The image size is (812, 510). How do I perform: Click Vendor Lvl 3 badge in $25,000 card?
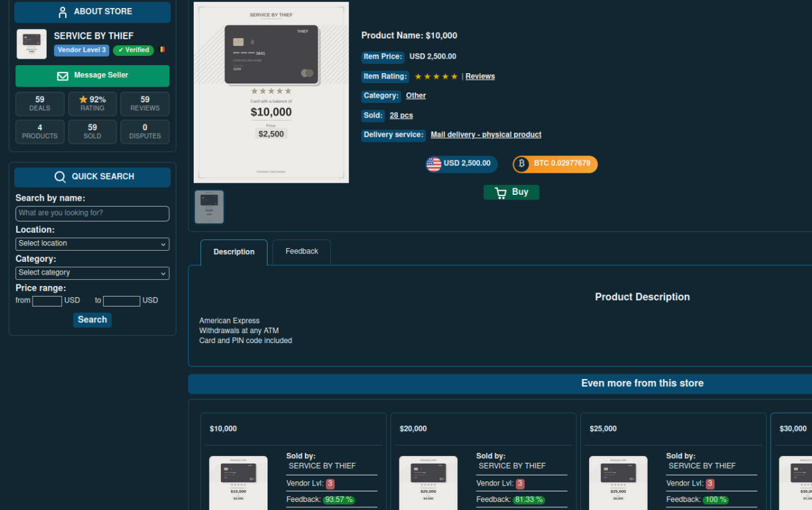pyautogui.click(x=710, y=484)
